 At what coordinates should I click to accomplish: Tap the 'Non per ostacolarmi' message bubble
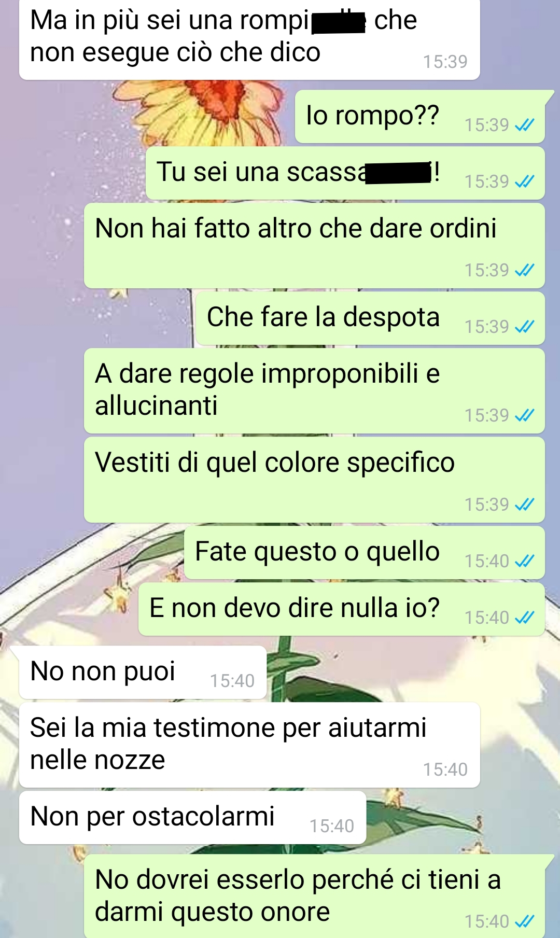point(192,818)
